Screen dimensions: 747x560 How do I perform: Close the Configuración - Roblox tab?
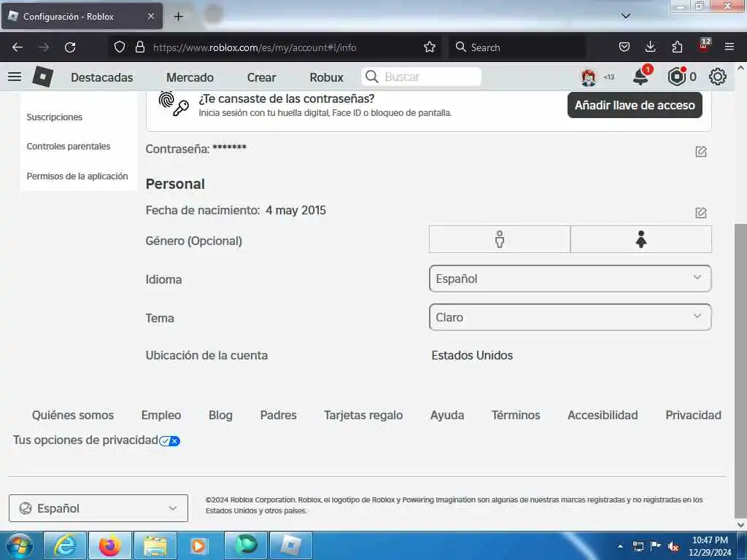pos(150,16)
